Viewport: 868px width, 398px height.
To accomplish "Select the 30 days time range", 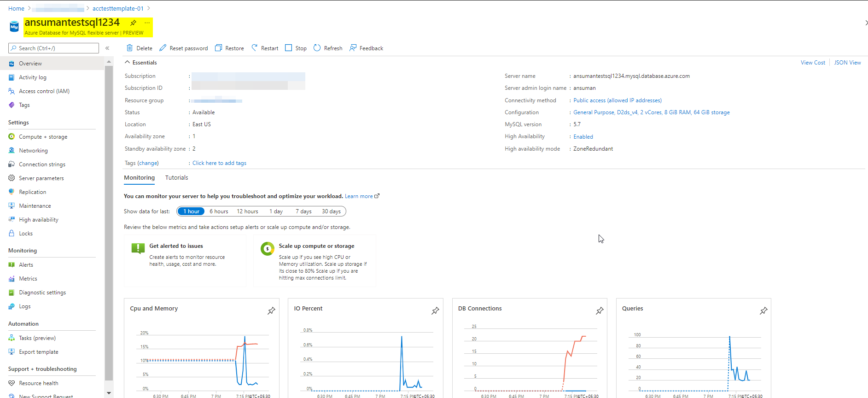I will [x=331, y=211].
